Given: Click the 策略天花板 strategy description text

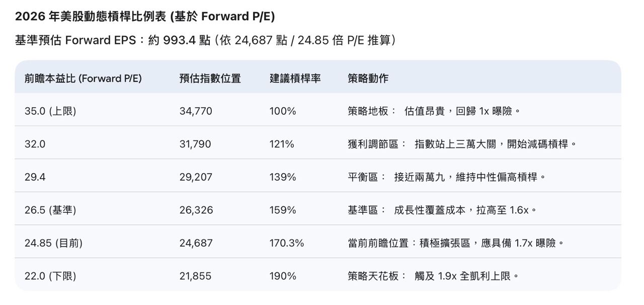Looking at the screenshot, I should click(x=433, y=276).
